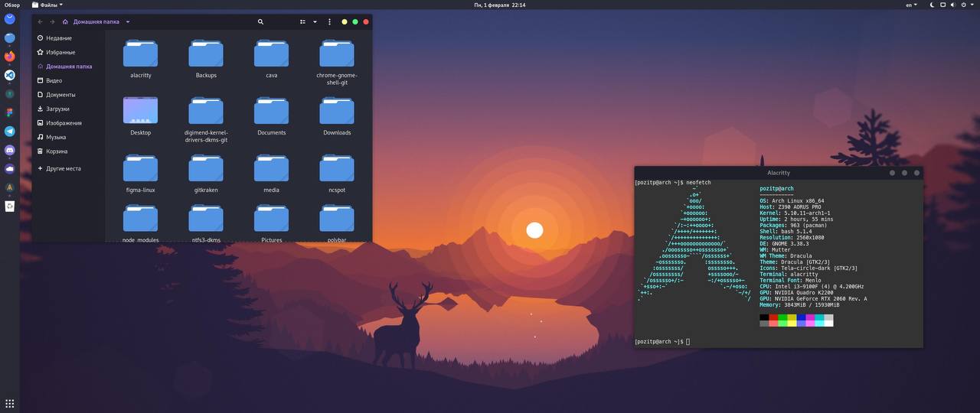The image size is (980, 413).
Task: Launch Visual Studio Code from the dock
Action: pos(10,75)
